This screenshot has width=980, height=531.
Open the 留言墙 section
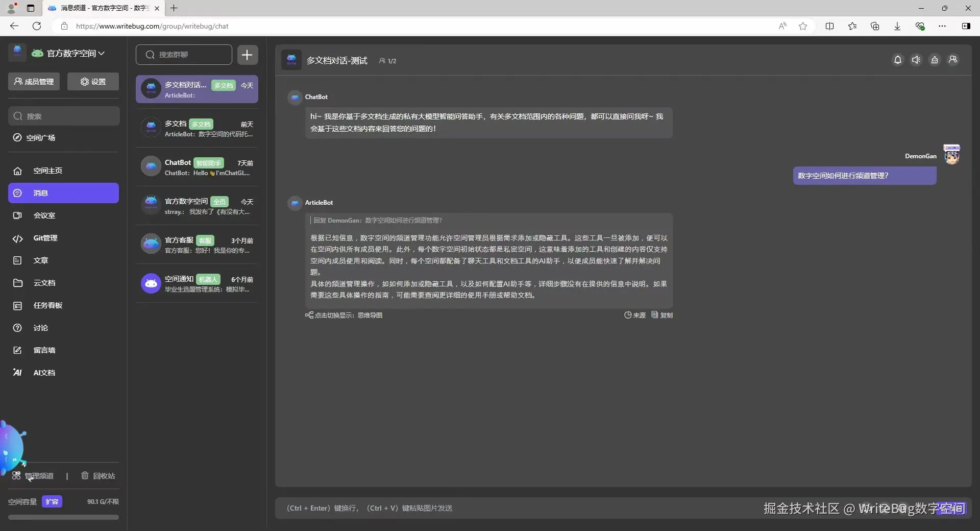[45, 350]
